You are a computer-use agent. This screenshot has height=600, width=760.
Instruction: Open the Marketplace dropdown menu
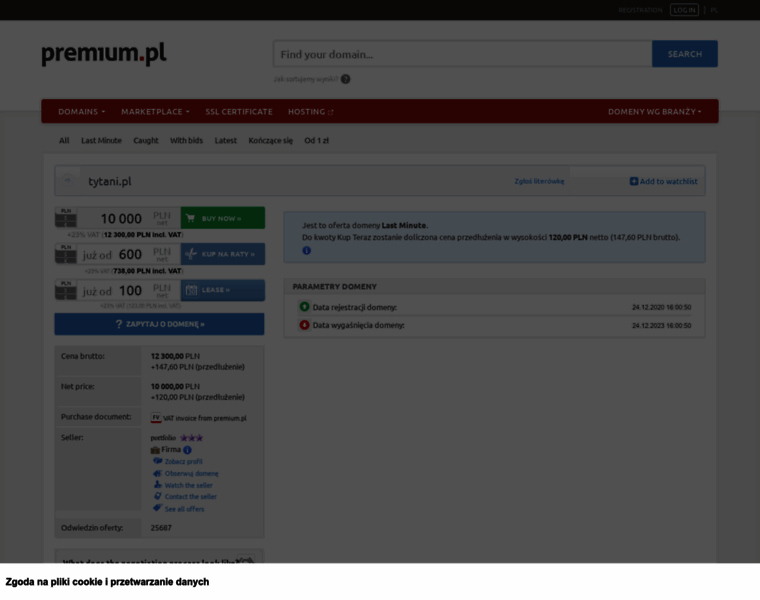(155, 111)
